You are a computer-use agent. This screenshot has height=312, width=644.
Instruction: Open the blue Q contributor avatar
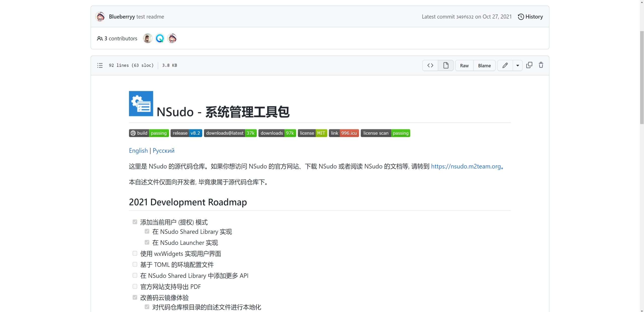[x=160, y=38]
